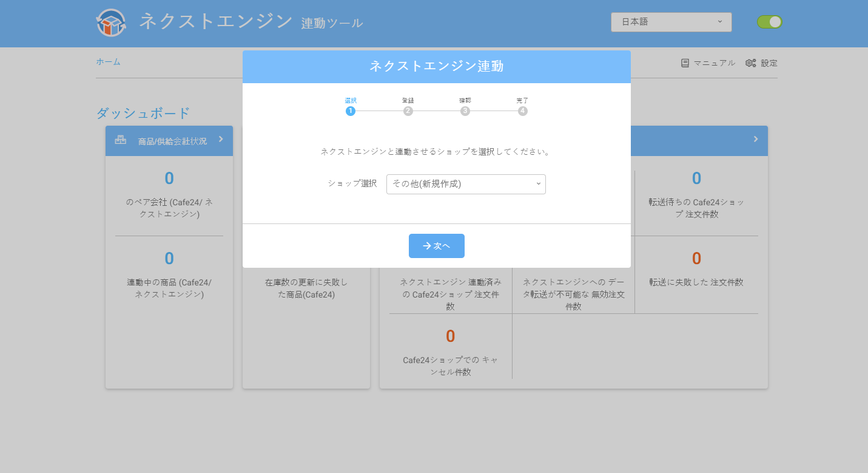Screen dimensions: 868x473
Task: Click the 連動中の商品 count of 0
Action: pyautogui.click(x=169, y=259)
